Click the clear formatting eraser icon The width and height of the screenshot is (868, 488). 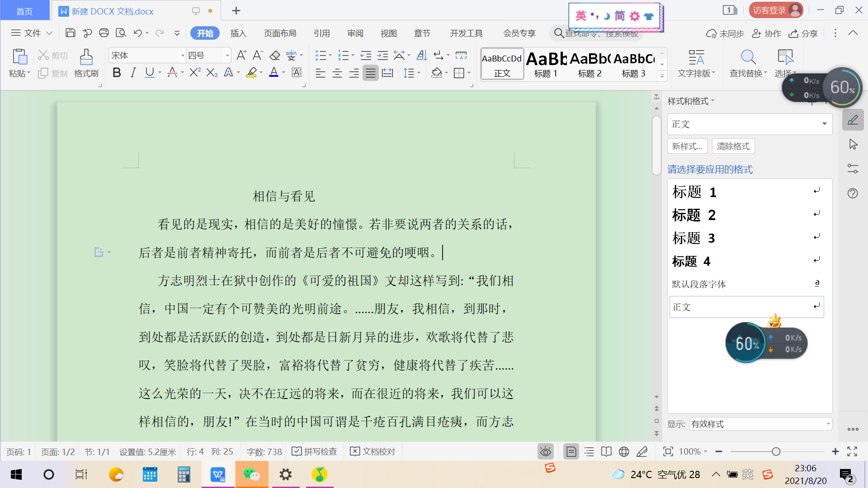275,56
